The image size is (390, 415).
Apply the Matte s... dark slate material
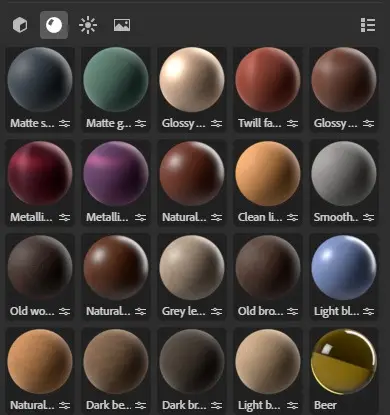click(x=40, y=79)
